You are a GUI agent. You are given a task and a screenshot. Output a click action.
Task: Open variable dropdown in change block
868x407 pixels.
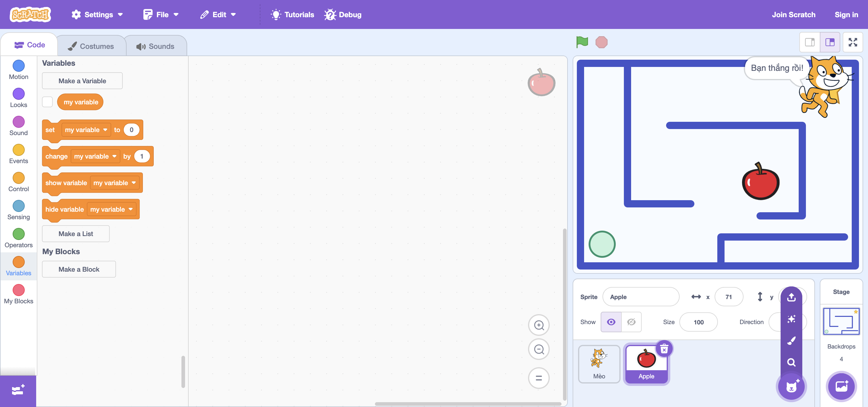coord(95,156)
